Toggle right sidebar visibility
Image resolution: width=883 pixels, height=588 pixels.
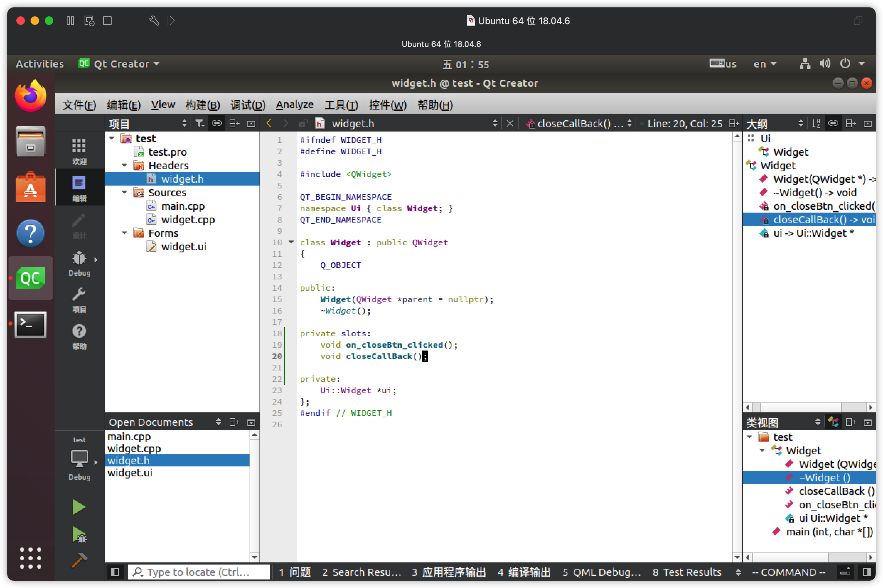click(x=867, y=572)
